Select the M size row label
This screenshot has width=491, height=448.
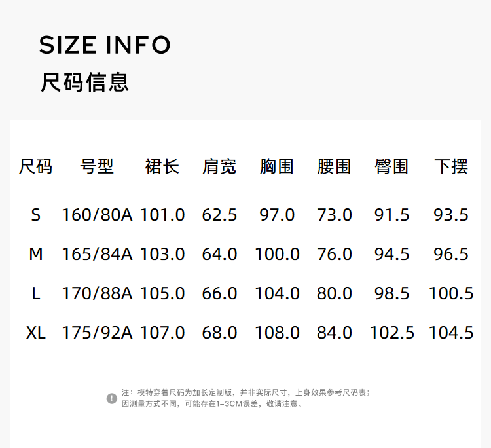35,254
